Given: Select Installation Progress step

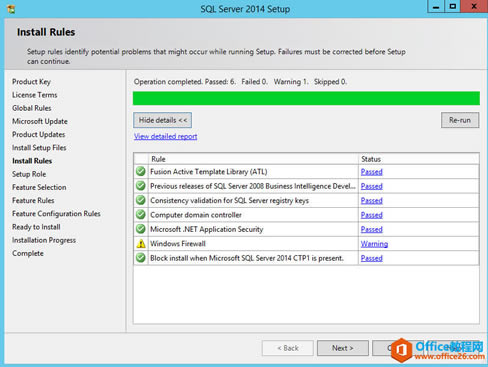Looking at the screenshot, I should pos(44,240).
